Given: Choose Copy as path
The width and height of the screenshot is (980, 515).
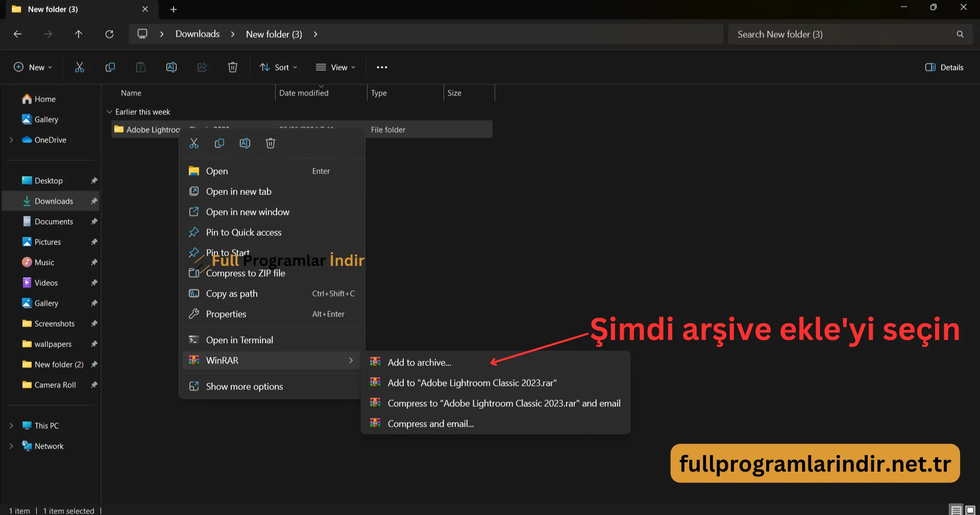Looking at the screenshot, I should [272, 293].
